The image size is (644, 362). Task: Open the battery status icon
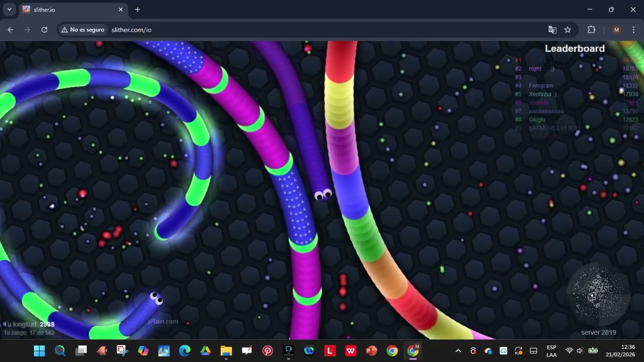pyautogui.click(x=593, y=351)
